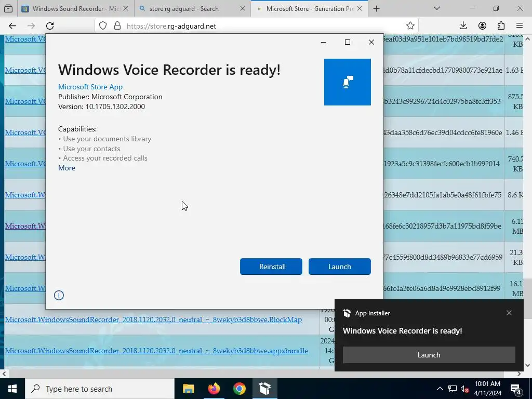Open the Firefox application menu

click(520, 26)
